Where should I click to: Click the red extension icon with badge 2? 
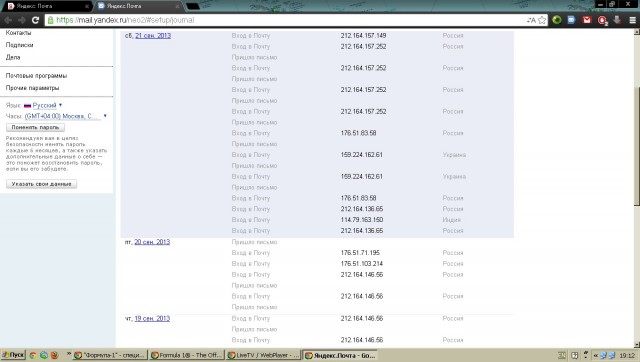click(602, 20)
